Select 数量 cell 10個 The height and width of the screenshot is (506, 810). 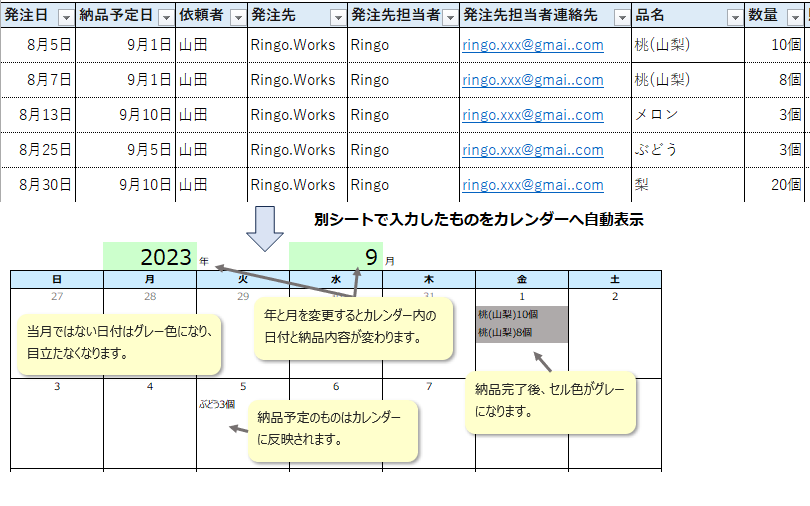[775, 45]
